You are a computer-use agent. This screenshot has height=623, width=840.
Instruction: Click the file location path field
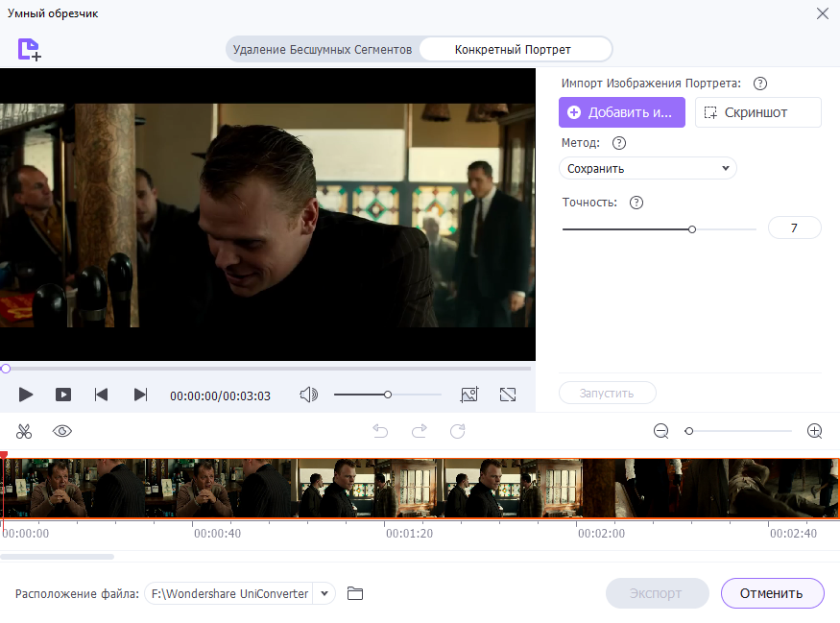pyautogui.click(x=229, y=593)
